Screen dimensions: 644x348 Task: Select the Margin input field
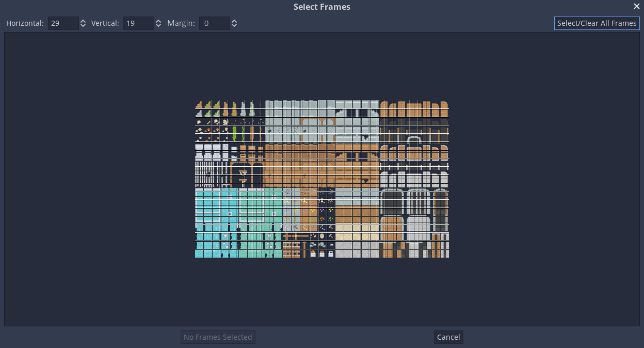(x=214, y=23)
